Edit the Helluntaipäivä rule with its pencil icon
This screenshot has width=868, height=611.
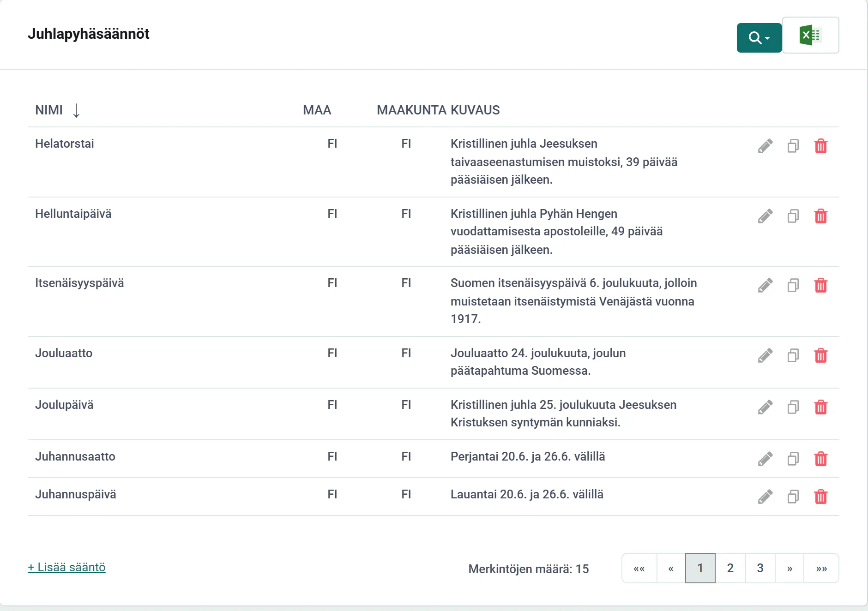pyautogui.click(x=765, y=216)
